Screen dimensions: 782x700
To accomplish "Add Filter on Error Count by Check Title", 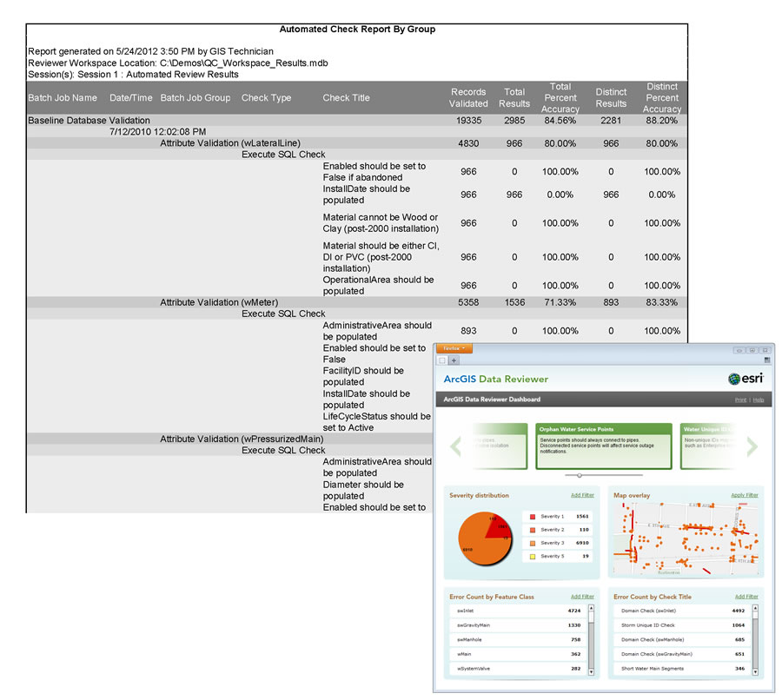I will 746,597.
